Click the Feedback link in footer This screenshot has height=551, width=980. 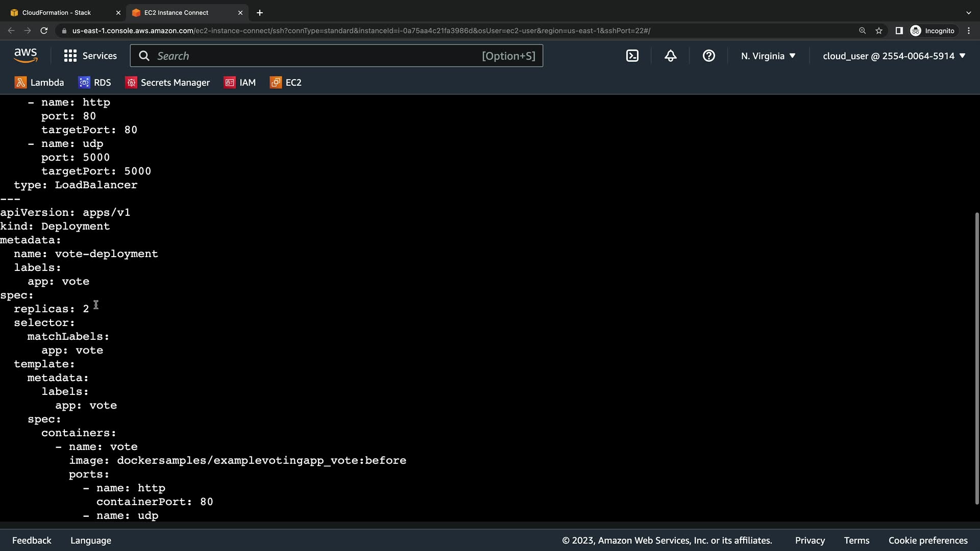point(32,540)
